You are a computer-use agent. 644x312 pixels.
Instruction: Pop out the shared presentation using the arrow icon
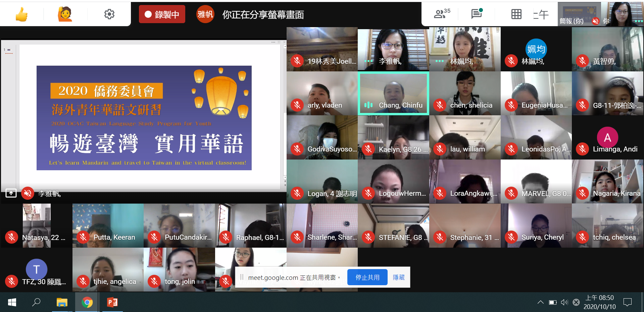click(11, 193)
